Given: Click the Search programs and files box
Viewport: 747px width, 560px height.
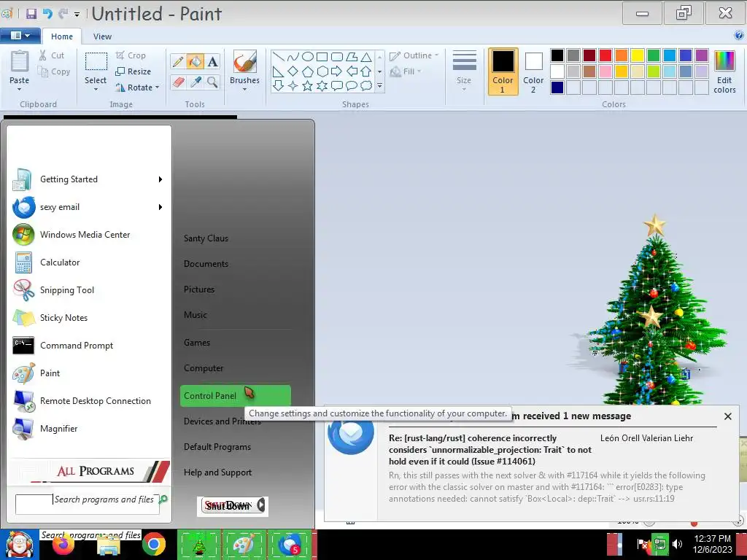Looking at the screenshot, I should (x=88, y=505).
